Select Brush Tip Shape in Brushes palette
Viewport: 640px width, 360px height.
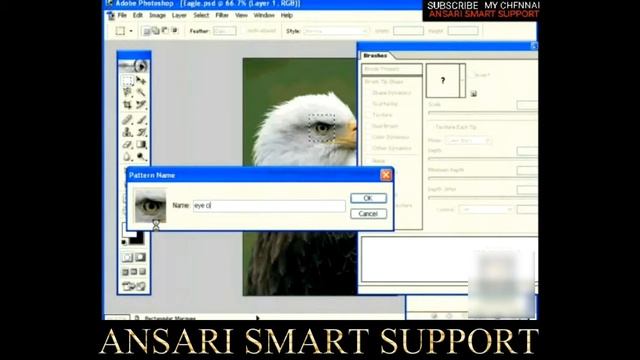tap(384, 82)
